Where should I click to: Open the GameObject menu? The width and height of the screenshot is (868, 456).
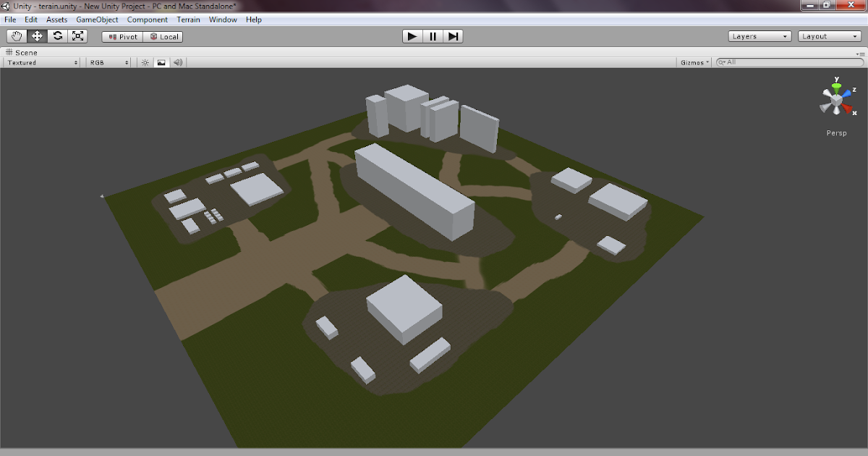click(x=97, y=20)
